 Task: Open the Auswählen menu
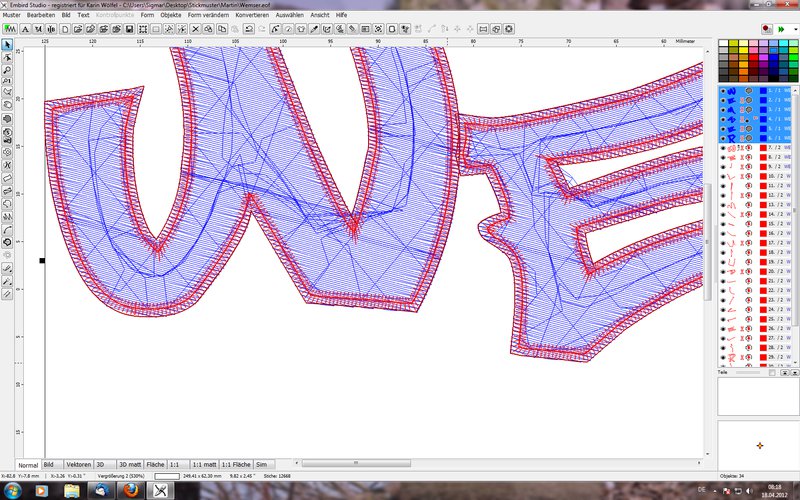(x=289, y=15)
